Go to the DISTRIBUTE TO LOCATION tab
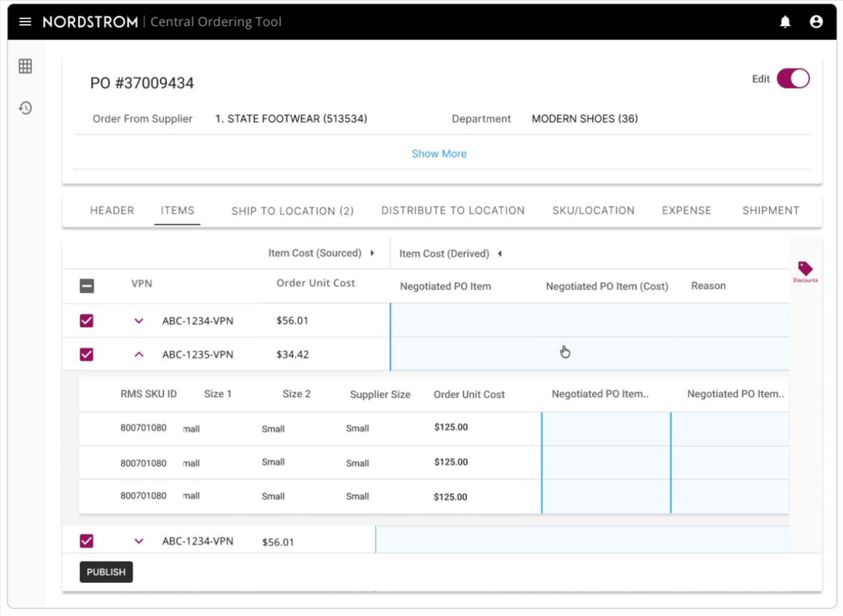843x616 pixels. point(453,210)
